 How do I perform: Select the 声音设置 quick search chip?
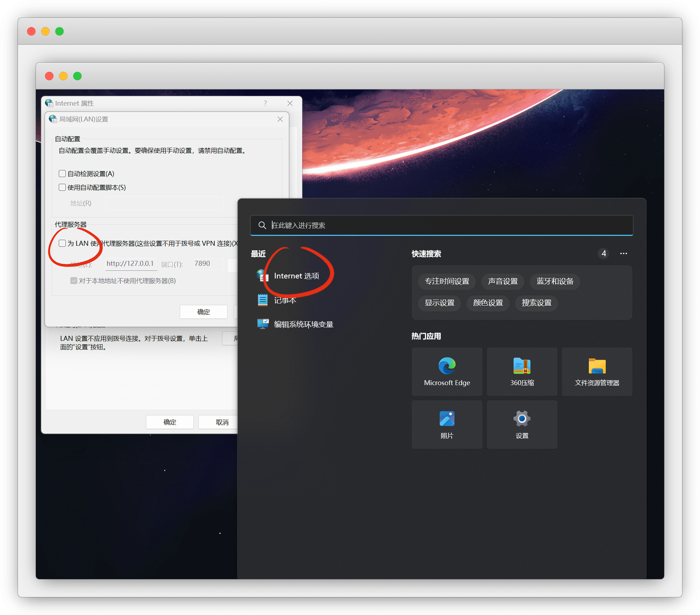(x=503, y=281)
